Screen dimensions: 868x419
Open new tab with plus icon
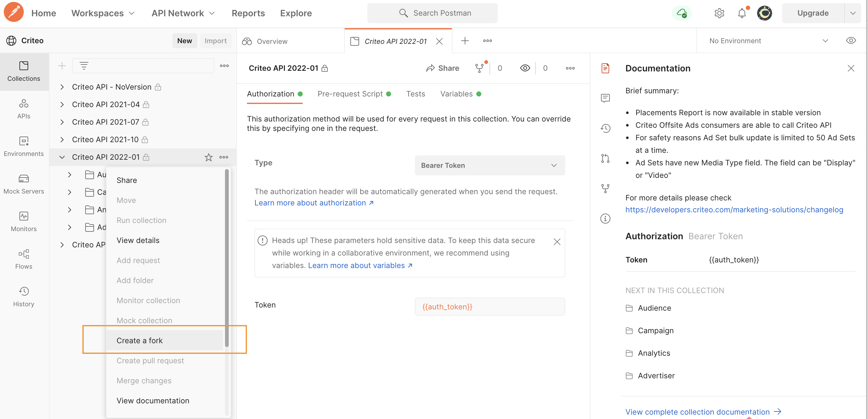[465, 41]
